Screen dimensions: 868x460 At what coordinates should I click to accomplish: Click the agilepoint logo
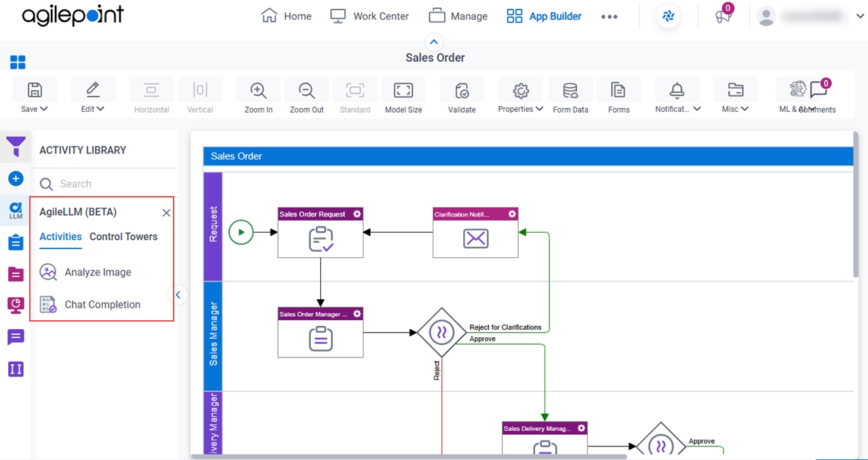click(x=73, y=16)
